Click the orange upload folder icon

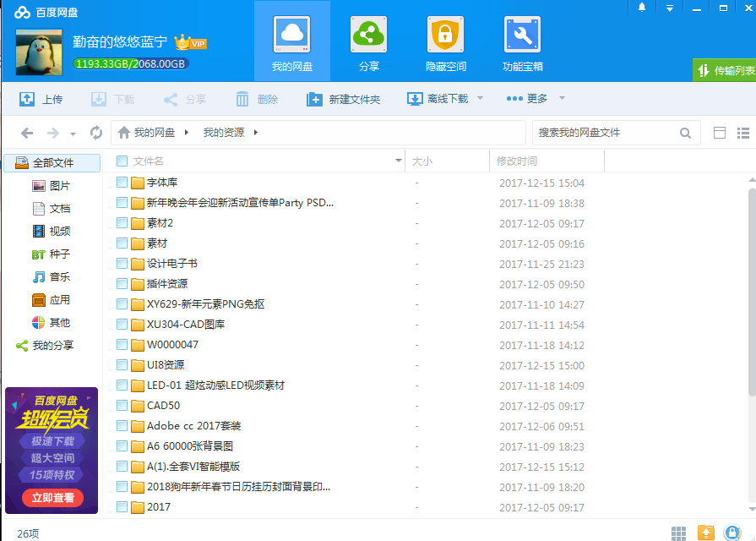coord(706,533)
